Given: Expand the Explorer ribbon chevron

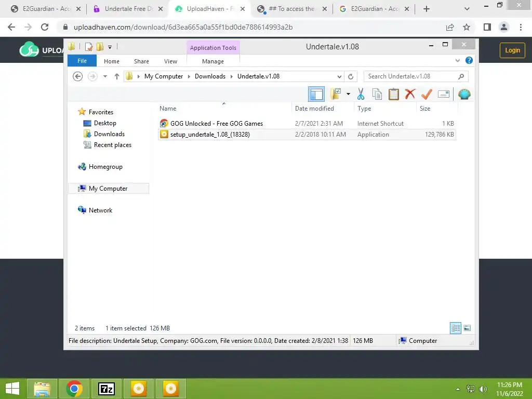Looking at the screenshot, I should coord(457,60).
